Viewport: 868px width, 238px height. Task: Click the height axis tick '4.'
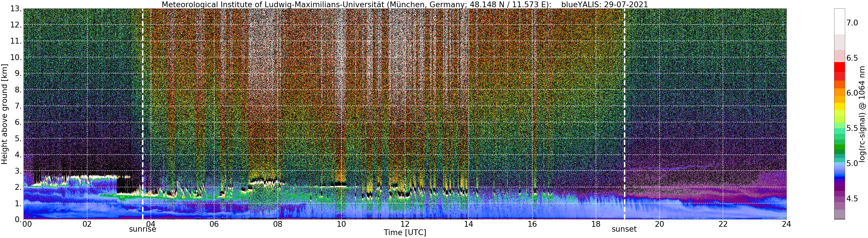pyautogui.click(x=18, y=155)
